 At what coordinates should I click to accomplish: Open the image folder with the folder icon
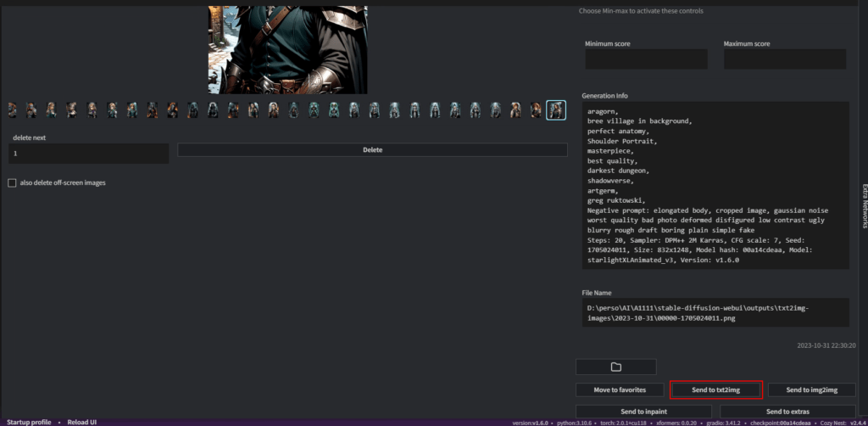click(615, 367)
